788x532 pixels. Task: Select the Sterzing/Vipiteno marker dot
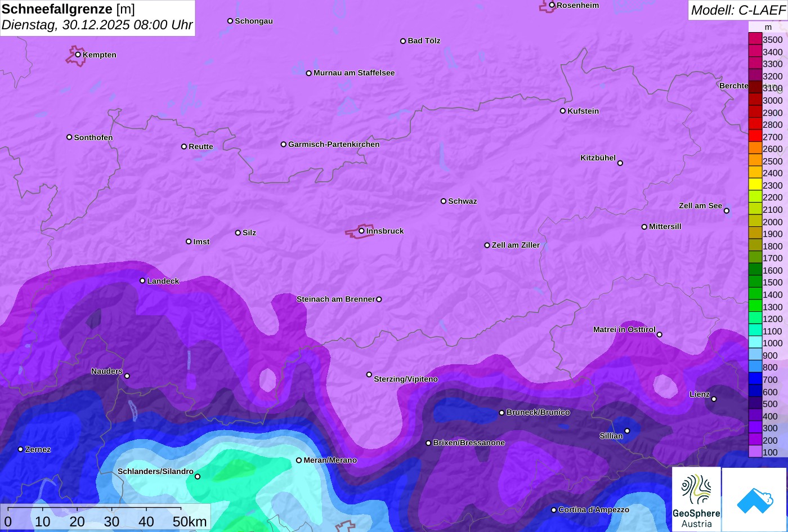click(x=369, y=374)
